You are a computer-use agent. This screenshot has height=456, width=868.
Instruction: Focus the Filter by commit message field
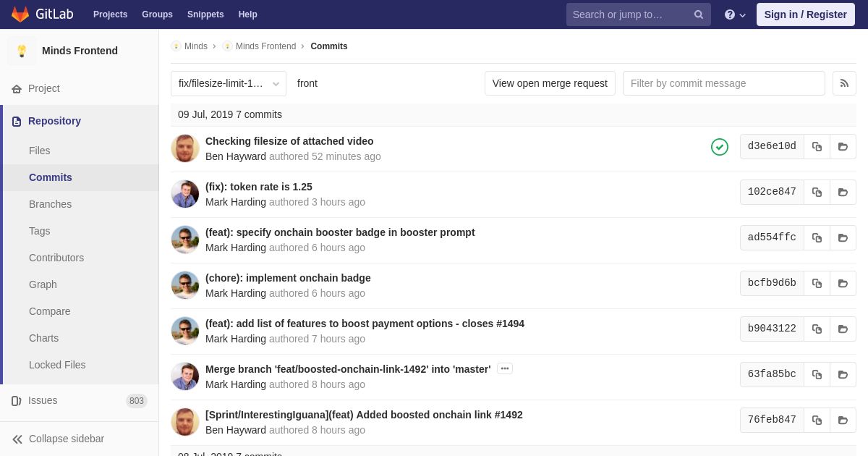tap(723, 83)
